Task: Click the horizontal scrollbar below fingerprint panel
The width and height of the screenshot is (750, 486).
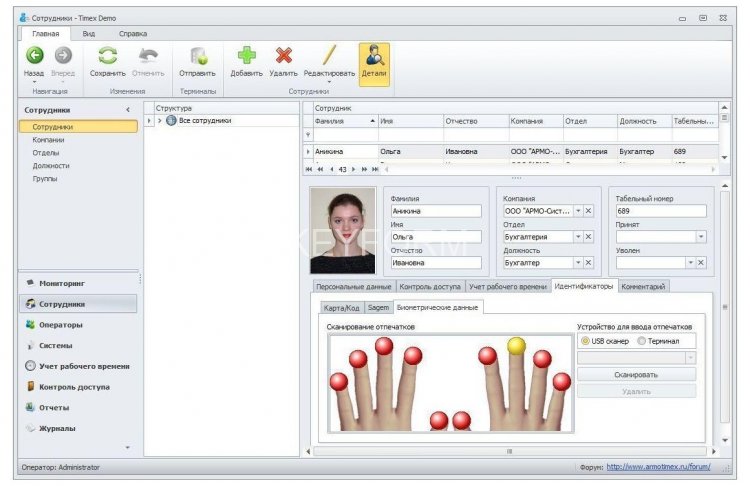Action: point(510,451)
